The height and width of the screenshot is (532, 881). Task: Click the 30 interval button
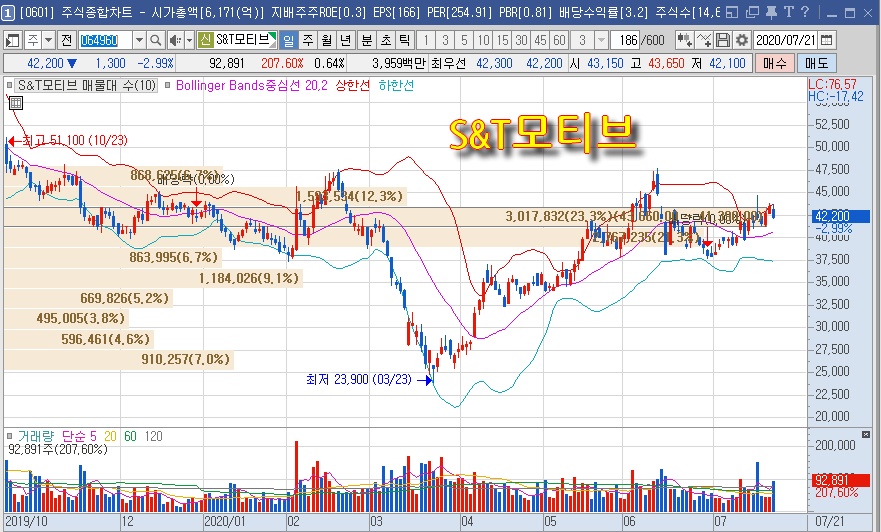point(521,40)
